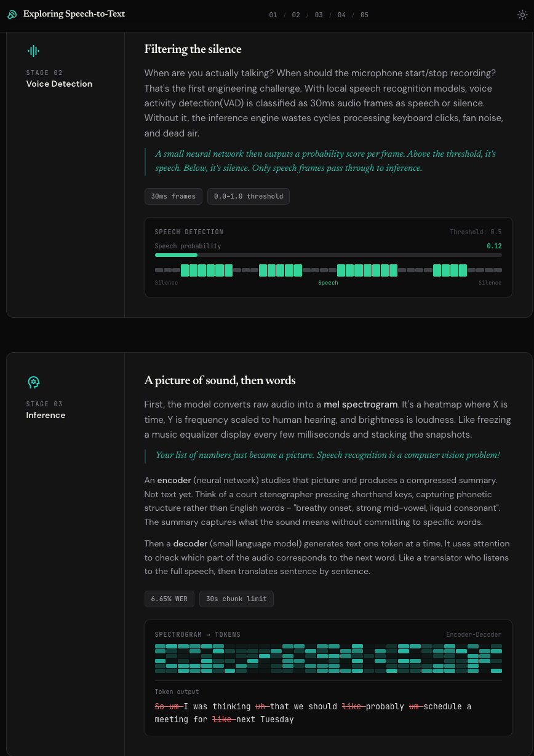The height and width of the screenshot is (756, 534).
Task: Click the Inference head-gear icon
Action: click(34, 382)
